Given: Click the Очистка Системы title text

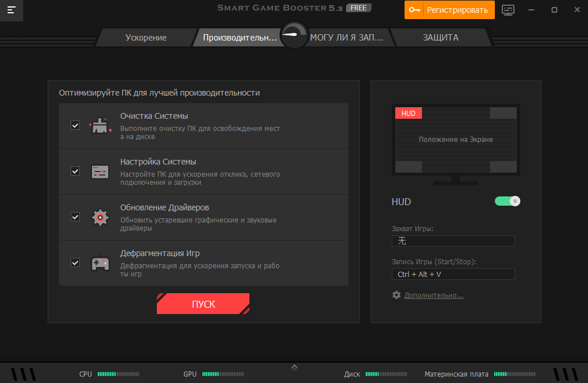Looking at the screenshot, I should (x=154, y=116).
